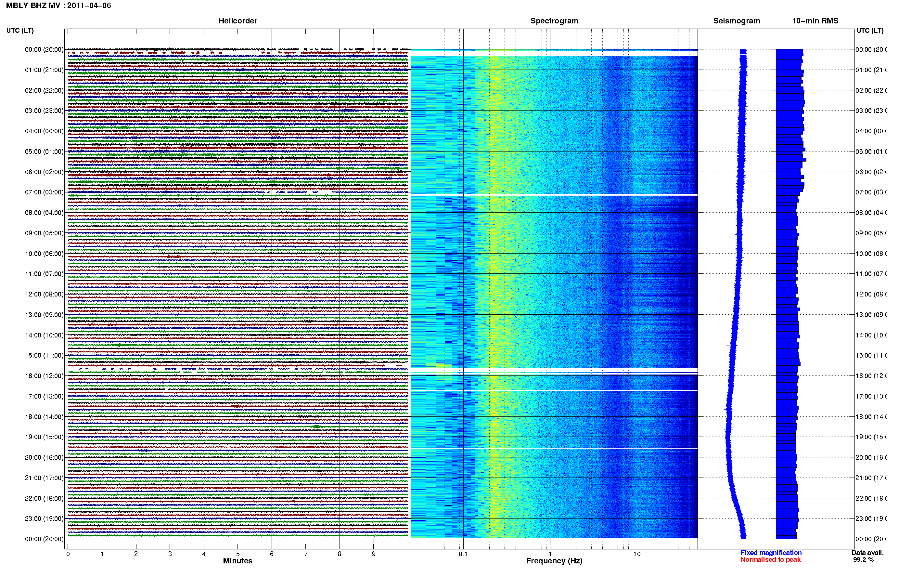Click the left '13:00 (09:00)' time label
The image size is (924, 578).
click(44, 315)
